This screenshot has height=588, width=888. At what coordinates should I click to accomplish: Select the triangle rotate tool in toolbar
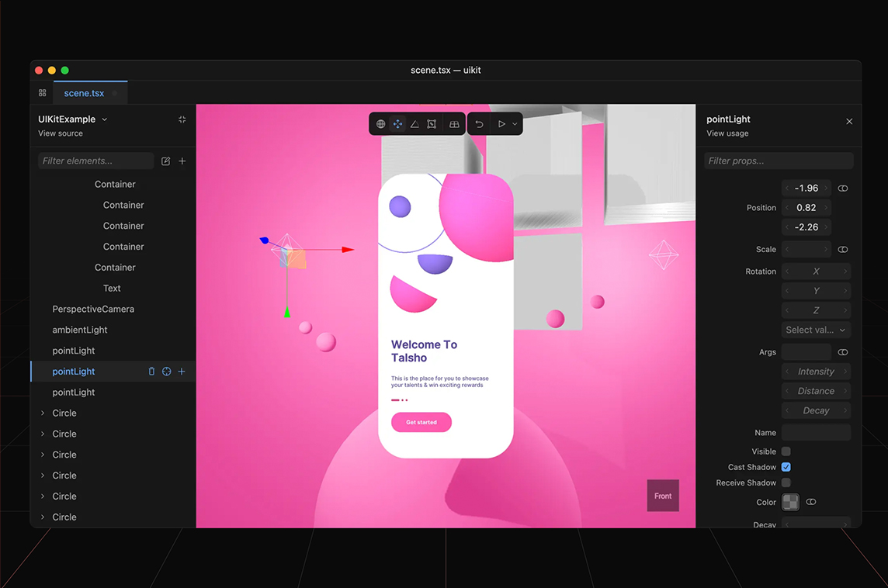point(415,124)
